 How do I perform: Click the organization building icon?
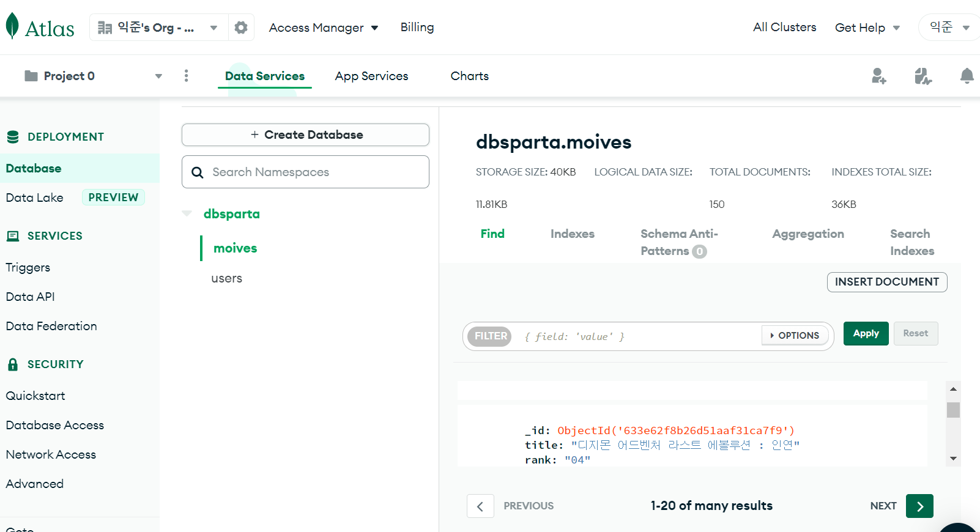(105, 28)
